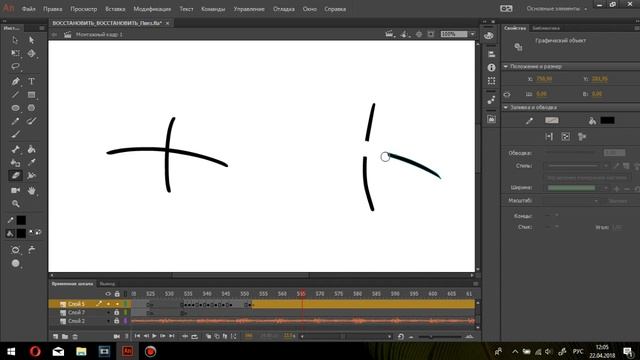Select the Camera tool
The image size is (640, 360).
[x=15, y=190]
